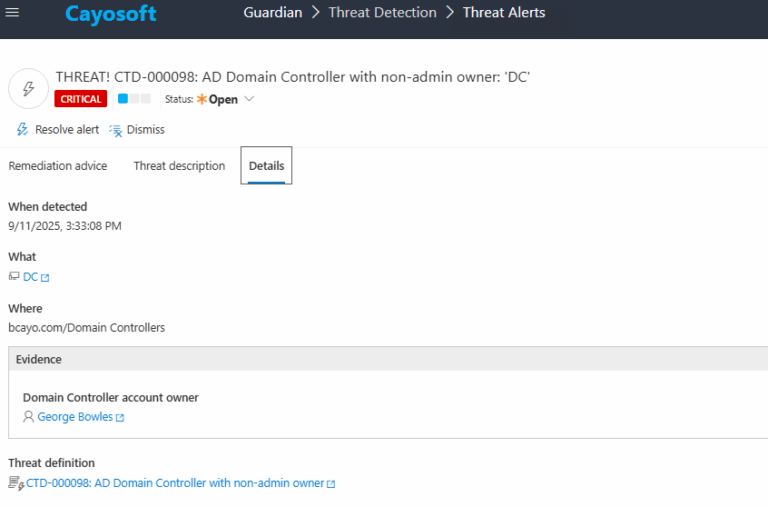The height and width of the screenshot is (507, 768).
Task: Dismiss the alert using the Dismiss button
Action: click(137, 130)
